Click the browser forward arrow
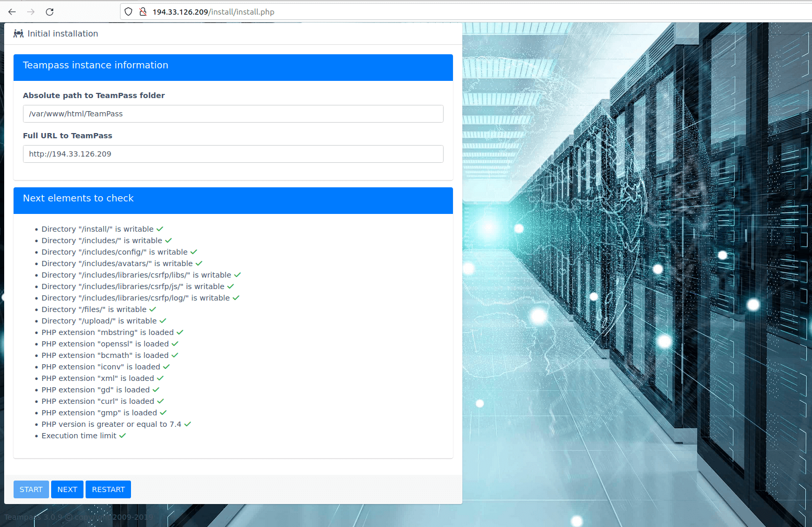Screen dimensions: 812x527 [31, 11]
